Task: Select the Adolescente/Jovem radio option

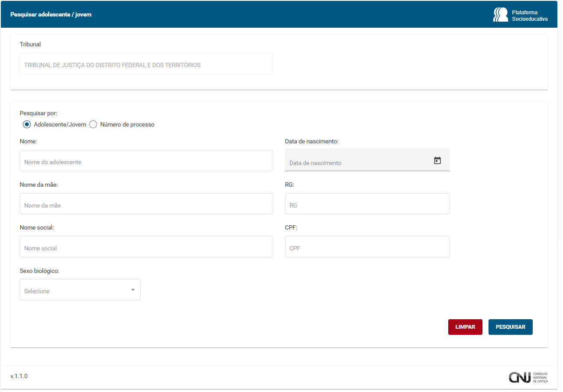Action: [x=27, y=124]
